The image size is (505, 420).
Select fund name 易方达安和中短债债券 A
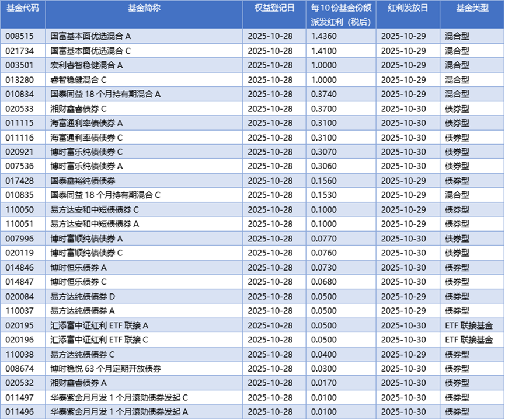pyautogui.click(x=95, y=224)
